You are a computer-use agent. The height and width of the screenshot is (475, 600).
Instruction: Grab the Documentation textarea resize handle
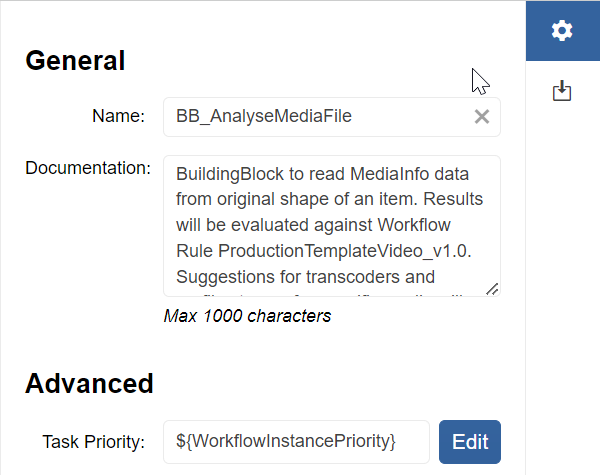[x=492, y=288]
